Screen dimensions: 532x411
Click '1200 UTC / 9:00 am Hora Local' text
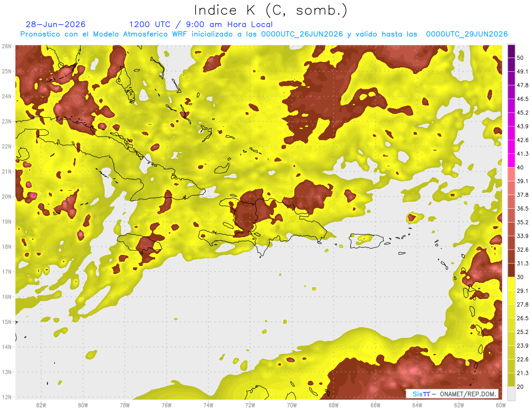tap(201, 25)
